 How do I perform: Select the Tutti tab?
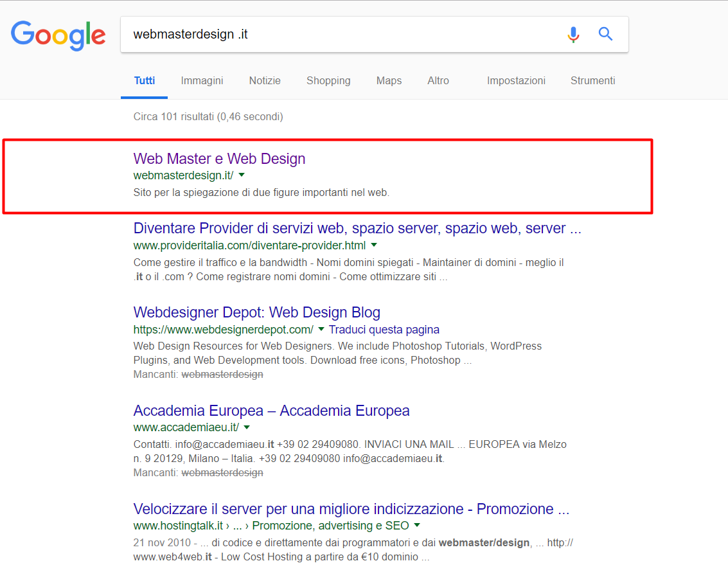click(145, 81)
